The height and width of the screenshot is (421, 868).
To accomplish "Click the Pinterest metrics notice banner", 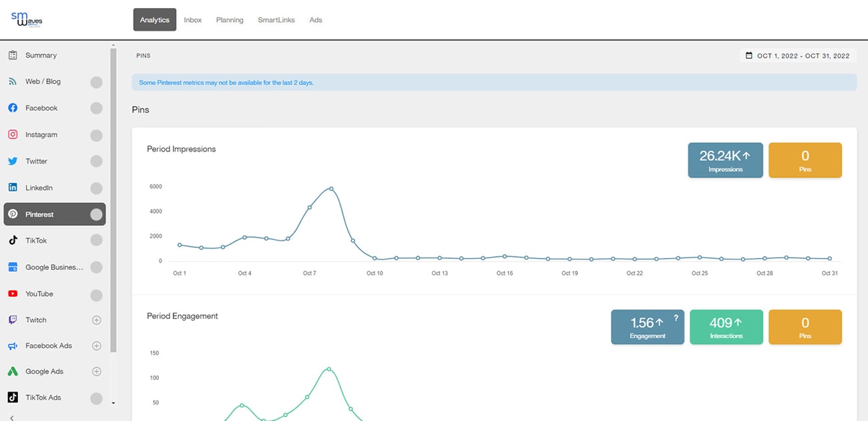I will pos(494,83).
